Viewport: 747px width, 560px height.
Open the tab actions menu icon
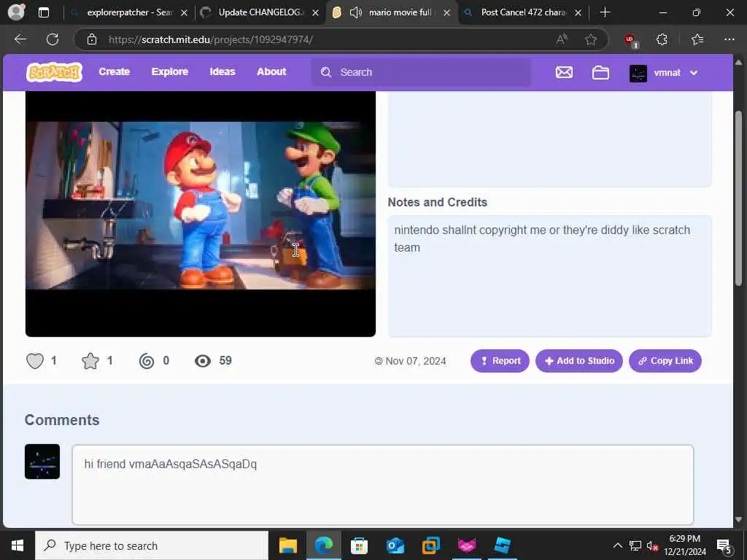[x=44, y=12]
